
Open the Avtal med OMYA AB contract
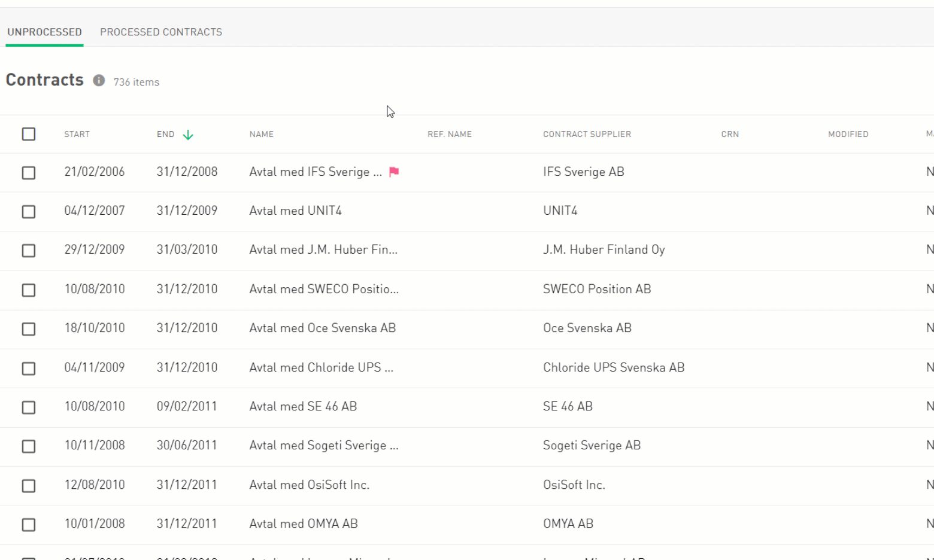[303, 524]
